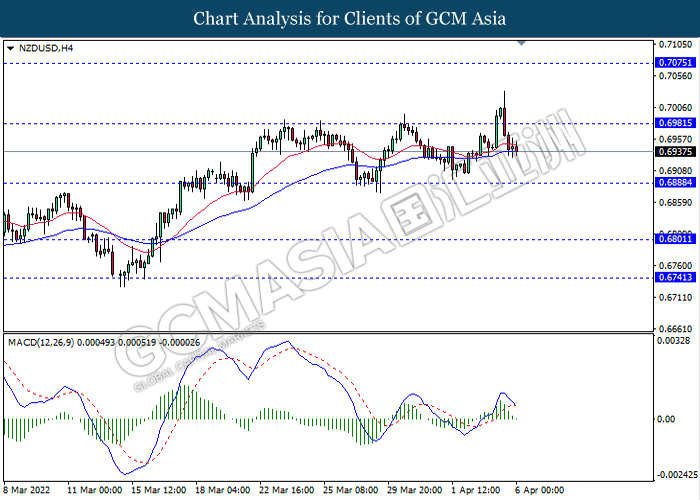
Task: Select the 0.67413 level price label
Action: click(x=675, y=278)
